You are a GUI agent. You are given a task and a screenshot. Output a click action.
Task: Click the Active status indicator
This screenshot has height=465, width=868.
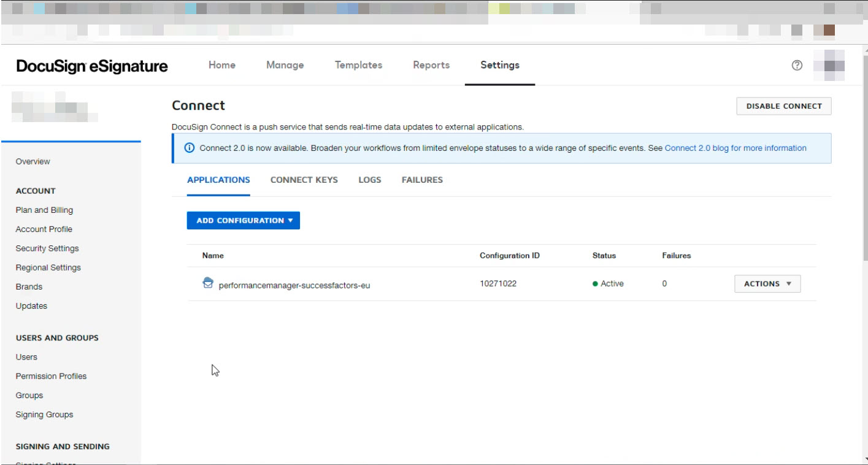tap(609, 283)
